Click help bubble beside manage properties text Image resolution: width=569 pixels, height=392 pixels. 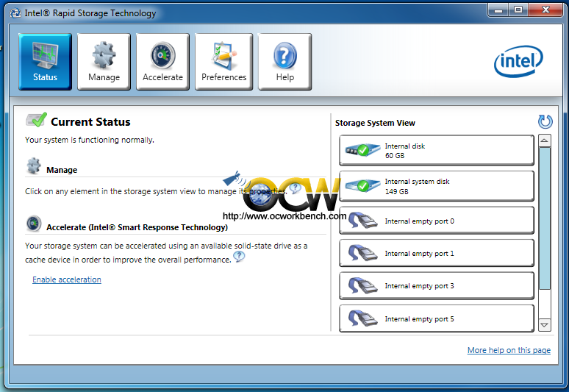[296, 188]
